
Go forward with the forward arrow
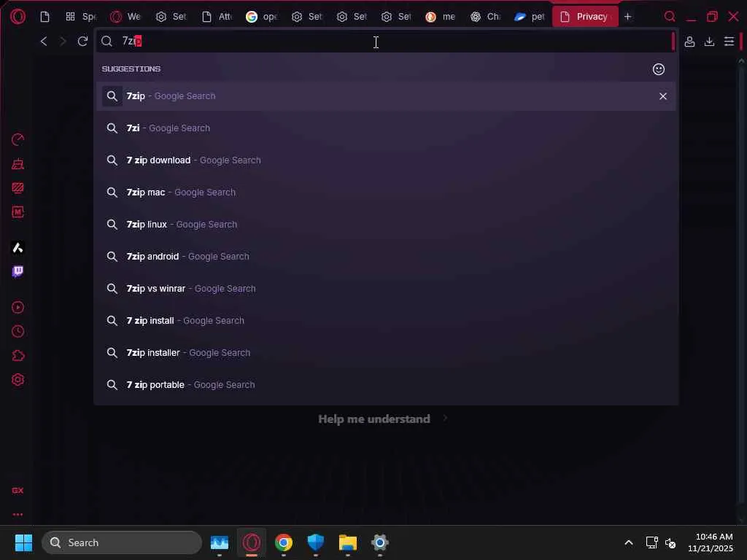pyautogui.click(x=63, y=42)
